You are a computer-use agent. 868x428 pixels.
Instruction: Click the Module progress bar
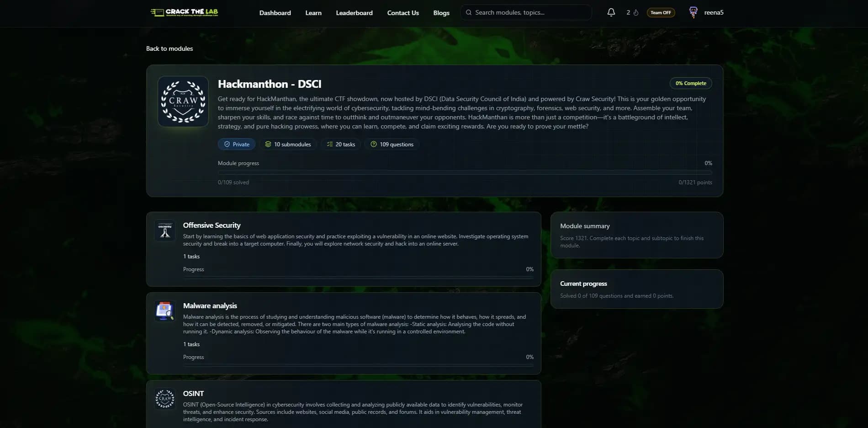coord(465,172)
